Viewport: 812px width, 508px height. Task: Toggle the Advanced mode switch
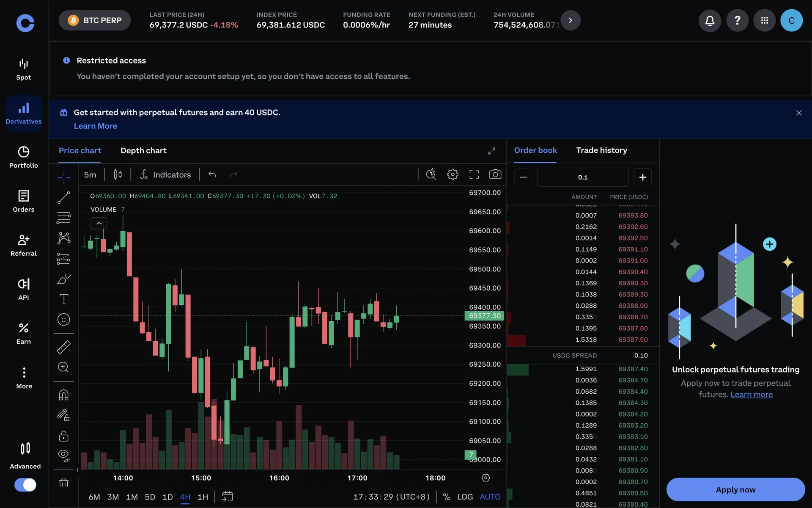tap(25, 485)
